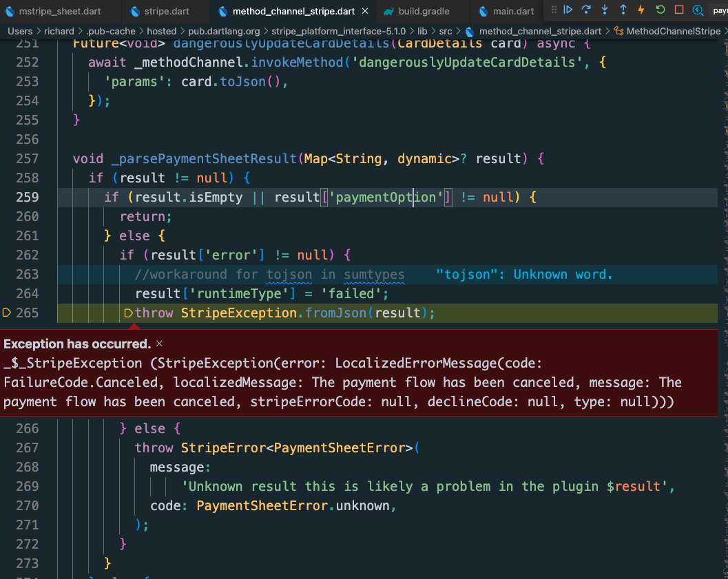Dismiss the Exception has occurred banner
This screenshot has height=579, width=728.
click(x=159, y=344)
